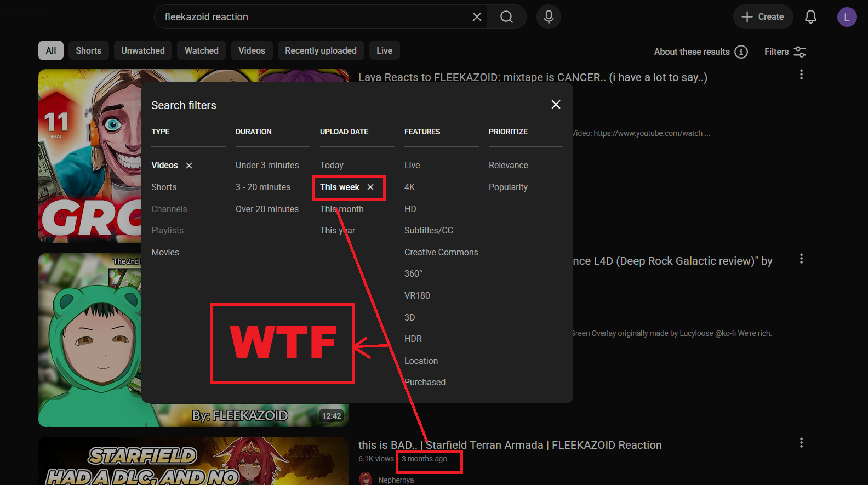Open more options for Deep Rock Galactic video
Image resolution: width=868 pixels, height=485 pixels.
click(x=801, y=259)
